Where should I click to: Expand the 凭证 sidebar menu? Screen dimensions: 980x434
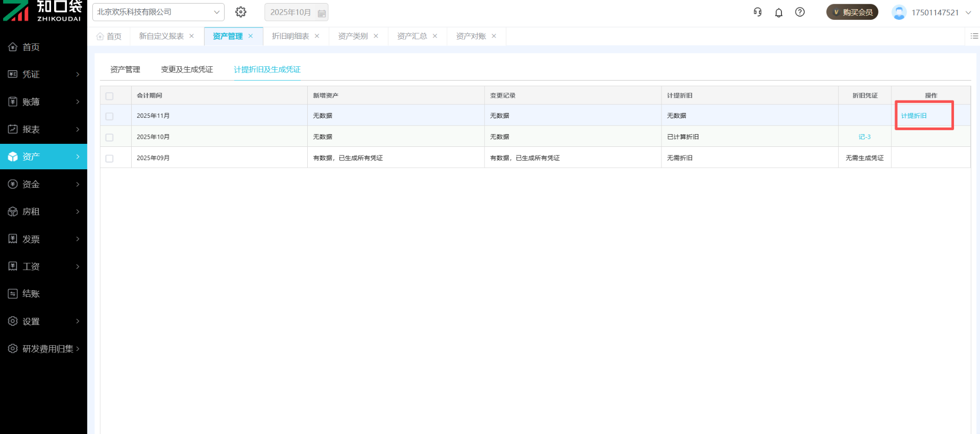coord(43,74)
